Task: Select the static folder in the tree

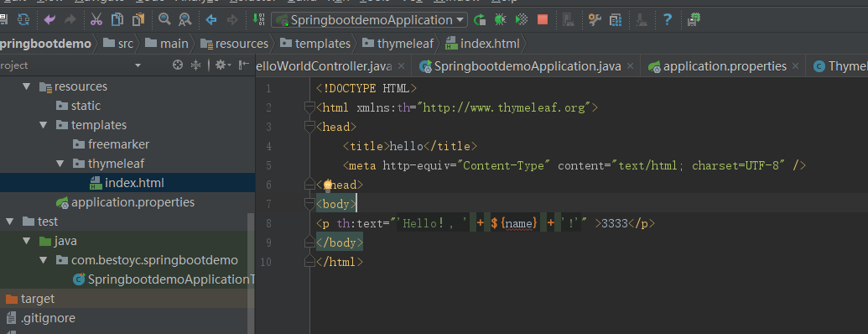Action: tap(78, 106)
